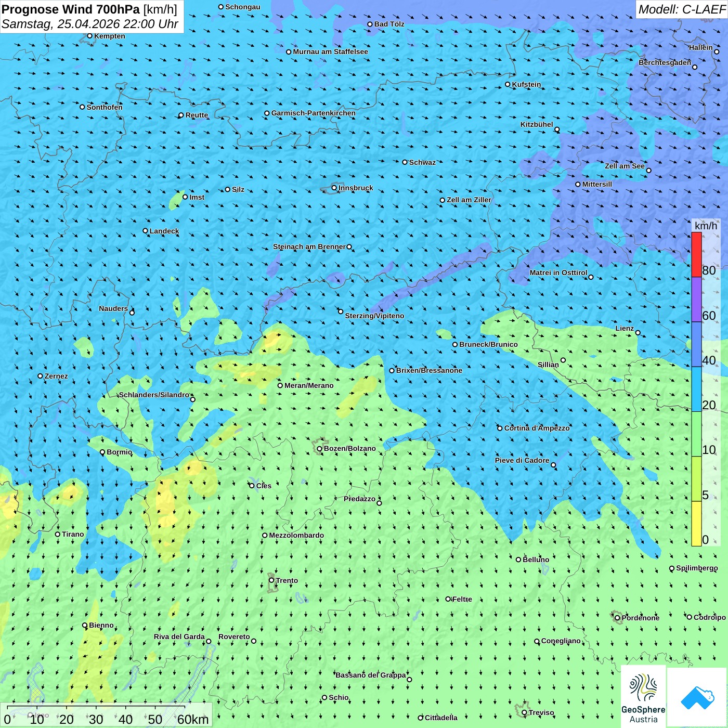Image resolution: width=728 pixels, height=728 pixels.
Task: Click the Treviso city marker
Action: 524,712
